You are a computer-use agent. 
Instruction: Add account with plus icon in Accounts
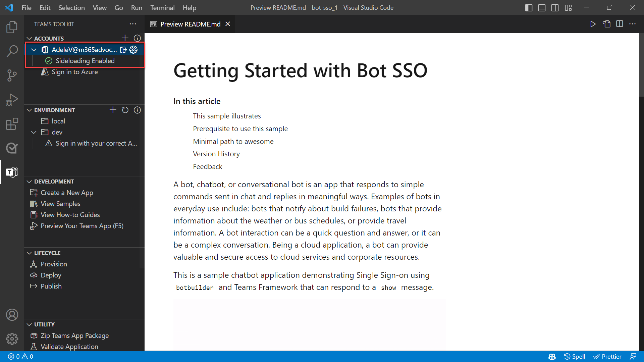pyautogui.click(x=125, y=38)
